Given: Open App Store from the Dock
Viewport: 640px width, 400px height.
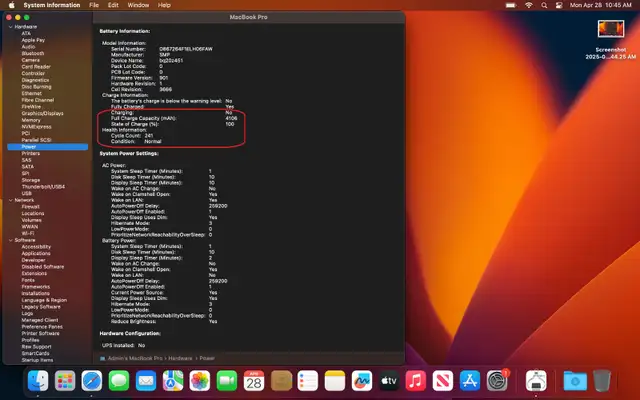Looking at the screenshot, I should (470, 381).
